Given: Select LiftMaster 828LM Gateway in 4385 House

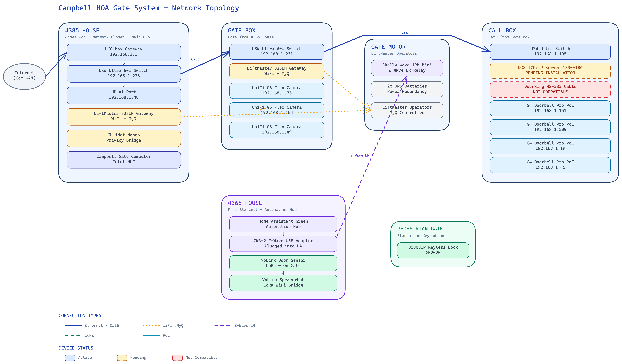Looking at the screenshot, I should pos(124,117).
